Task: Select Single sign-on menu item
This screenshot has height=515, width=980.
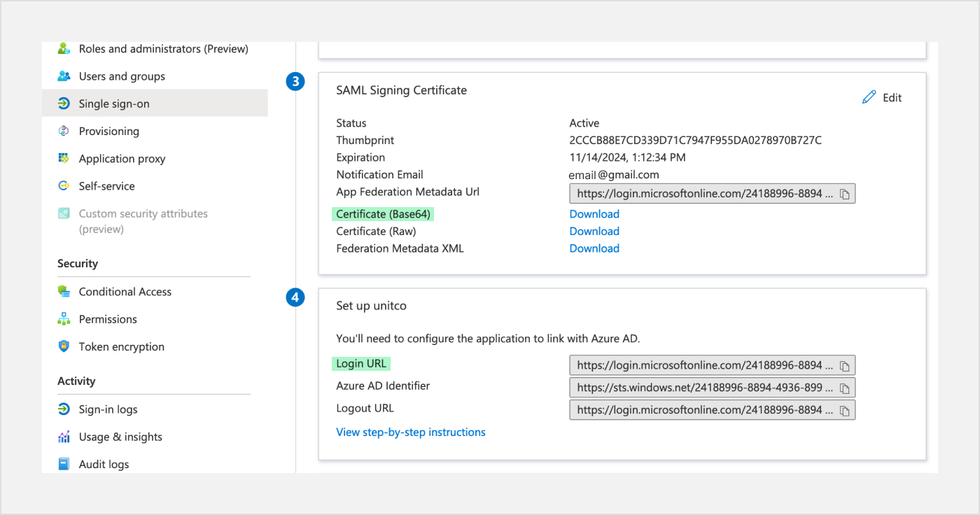Action: point(155,104)
